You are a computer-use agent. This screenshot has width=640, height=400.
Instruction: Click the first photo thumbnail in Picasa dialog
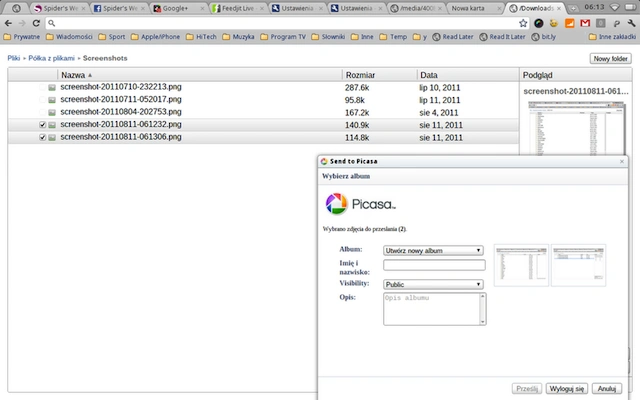click(521, 265)
